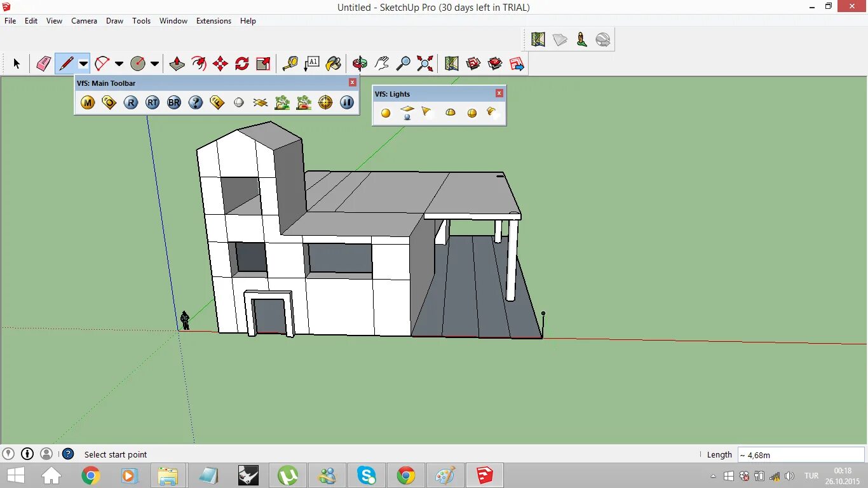868x488 pixels.
Task: Pick the Scale tool
Action: click(x=263, y=64)
